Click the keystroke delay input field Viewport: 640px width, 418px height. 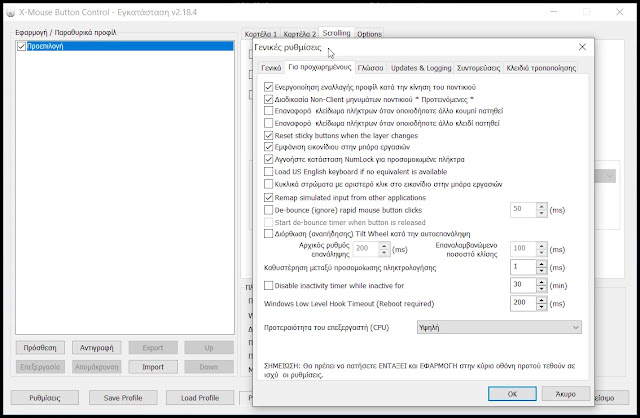pos(523,267)
